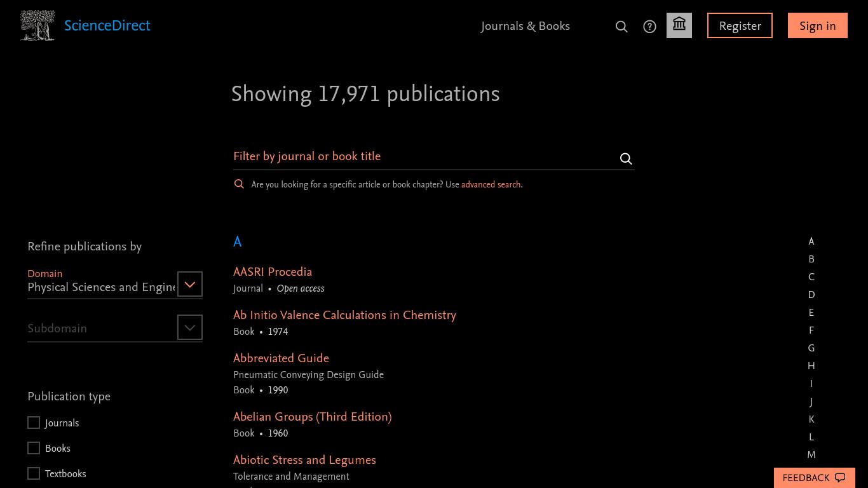
Task: Open Abbreviated Guide book
Action: pos(281,358)
